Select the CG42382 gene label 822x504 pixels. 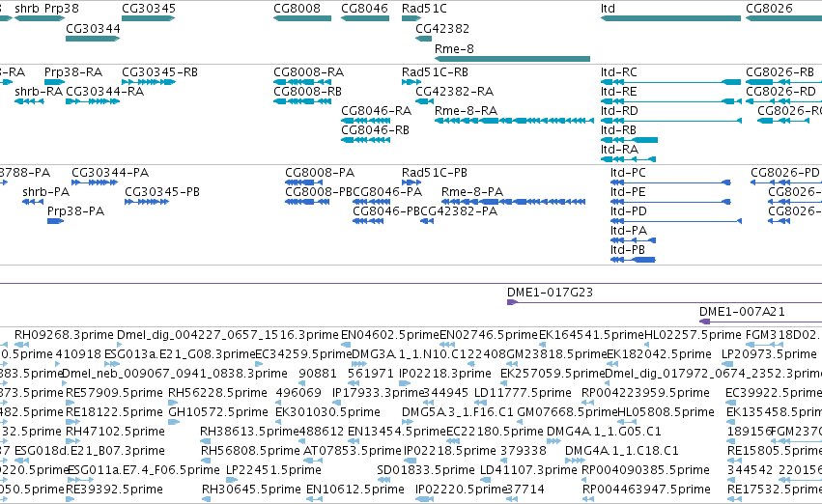point(442,29)
